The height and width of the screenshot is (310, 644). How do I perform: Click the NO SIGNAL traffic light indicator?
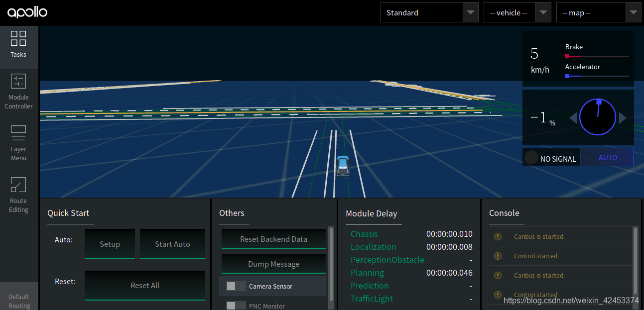551,157
